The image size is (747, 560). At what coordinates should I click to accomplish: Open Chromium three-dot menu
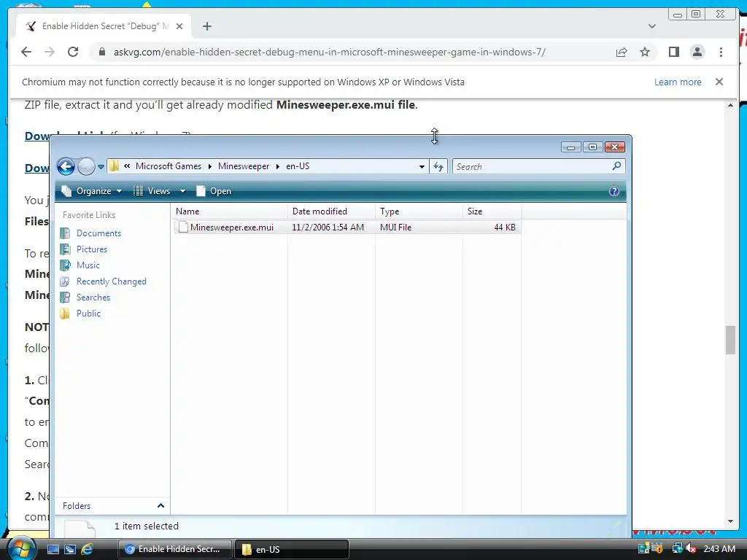click(721, 52)
